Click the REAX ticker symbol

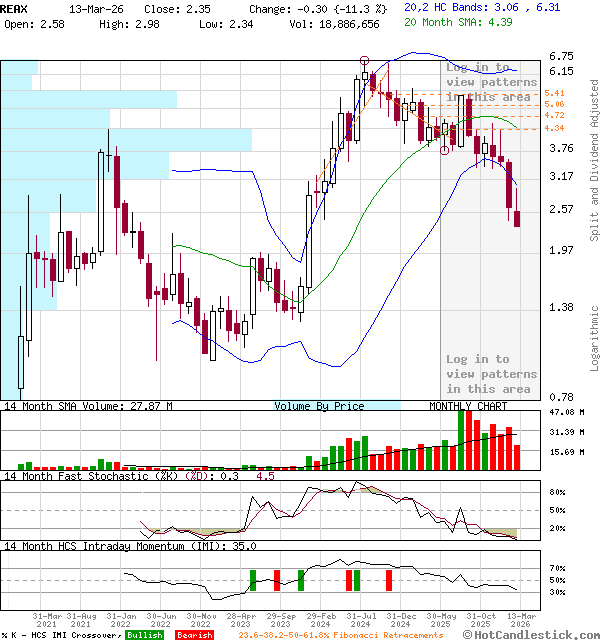16,7
